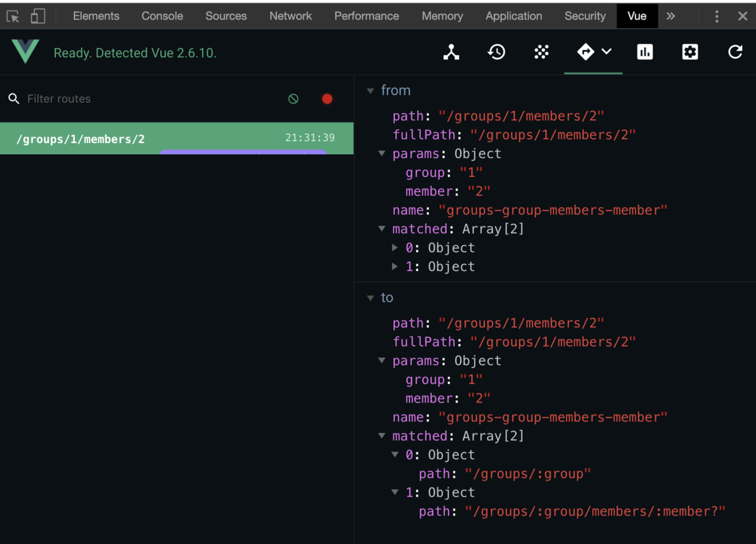Screen dimensions: 756x544
Task: Click group "1" in from params
Action: [x=471, y=173]
